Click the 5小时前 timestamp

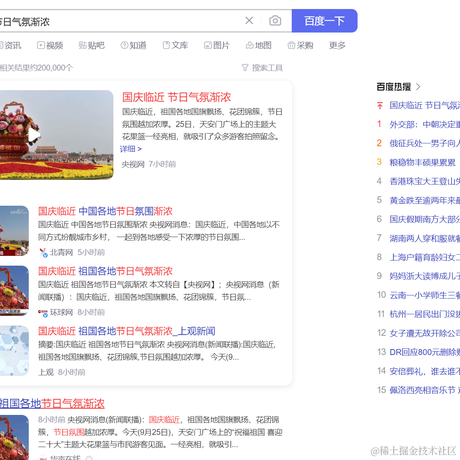pos(91,252)
